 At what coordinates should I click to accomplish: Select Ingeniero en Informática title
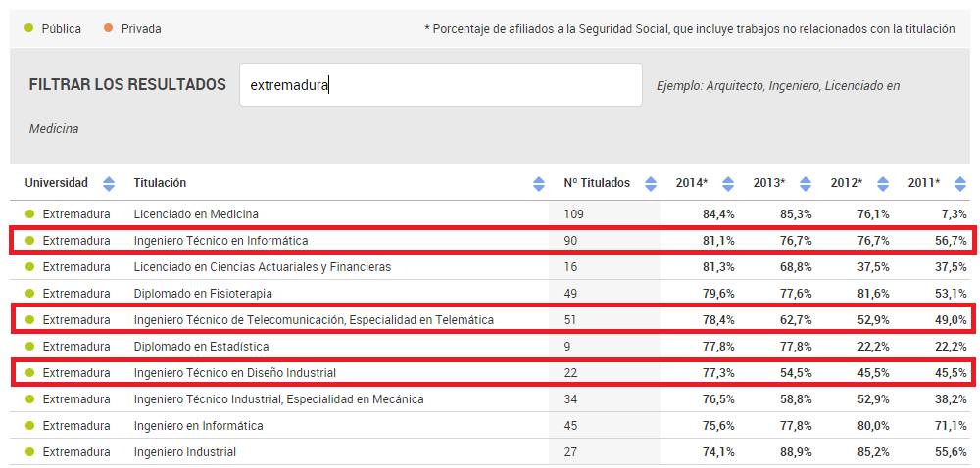point(198,426)
